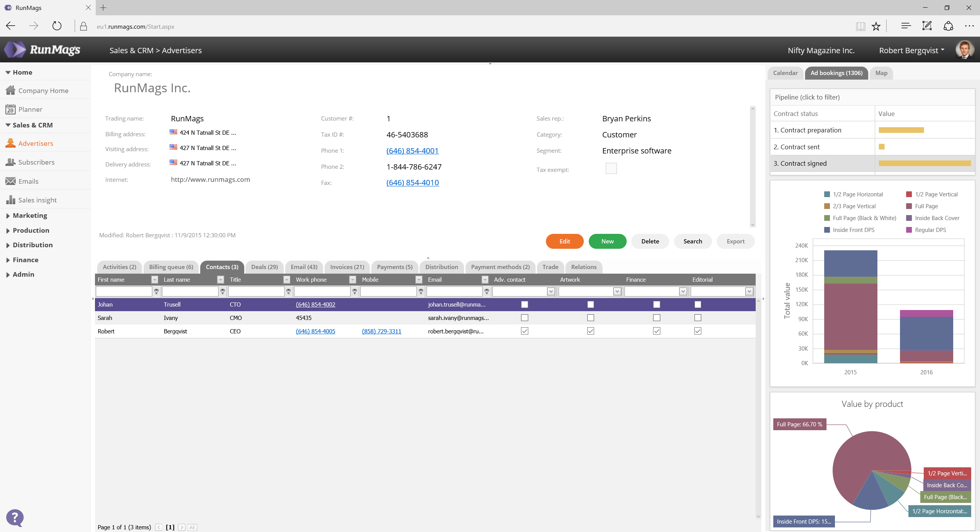Open the Emails envelope icon
Screen dimensions: 980x532
click(10, 181)
